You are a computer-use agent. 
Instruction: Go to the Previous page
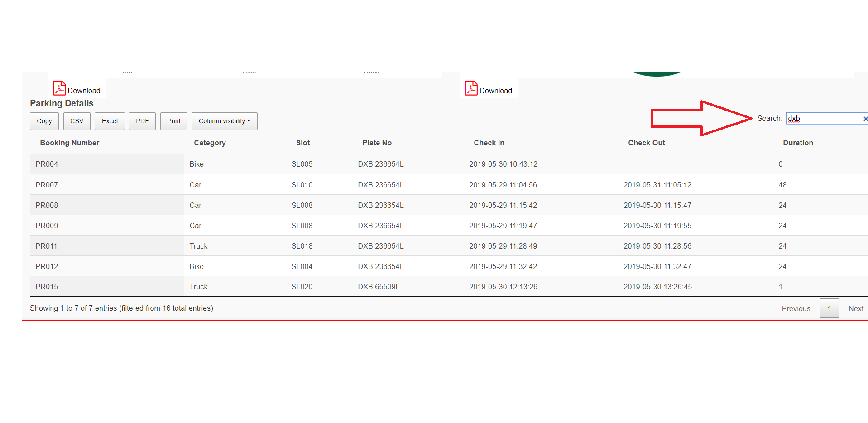(796, 308)
